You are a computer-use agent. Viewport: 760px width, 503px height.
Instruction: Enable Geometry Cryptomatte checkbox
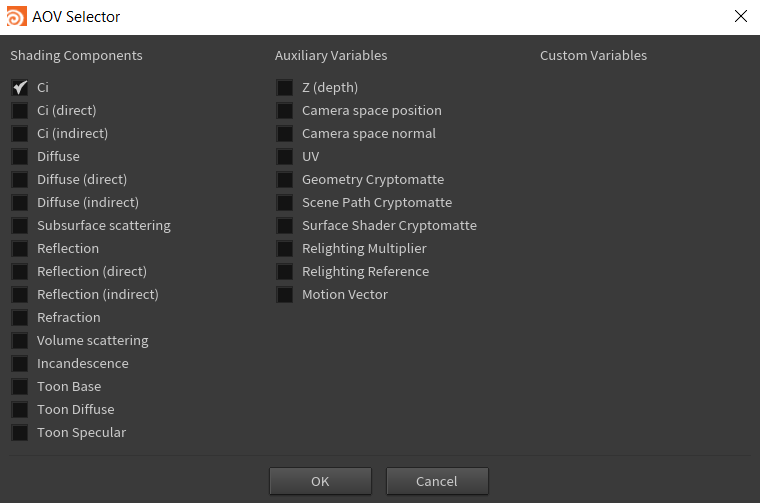click(285, 180)
